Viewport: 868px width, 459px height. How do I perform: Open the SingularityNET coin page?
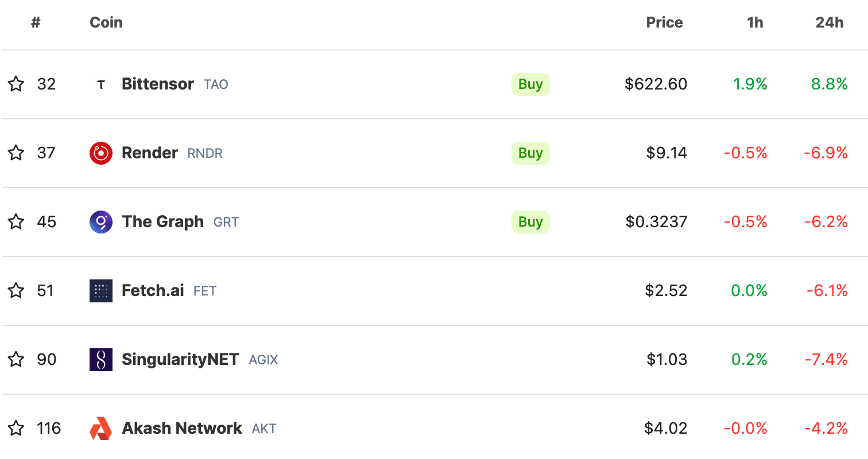[180, 359]
